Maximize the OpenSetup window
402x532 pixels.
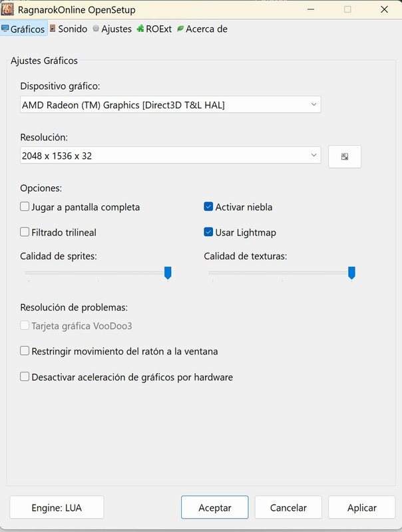pos(347,9)
